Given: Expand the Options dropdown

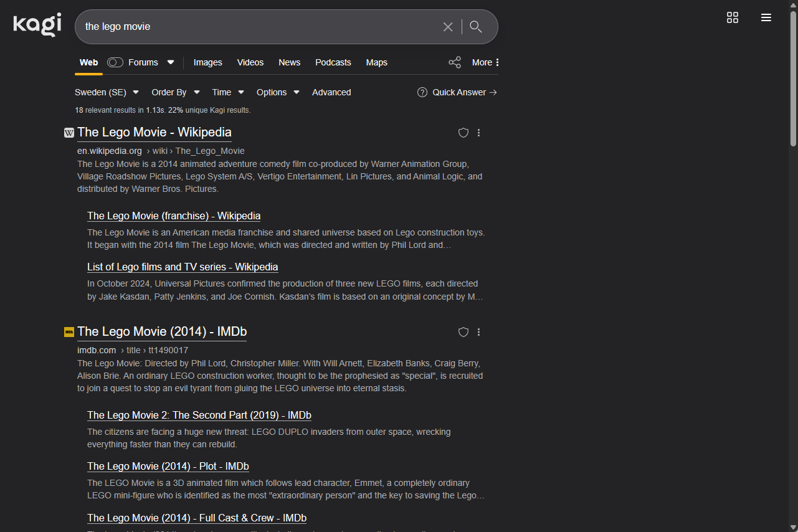Looking at the screenshot, I should tap(278, 92).
